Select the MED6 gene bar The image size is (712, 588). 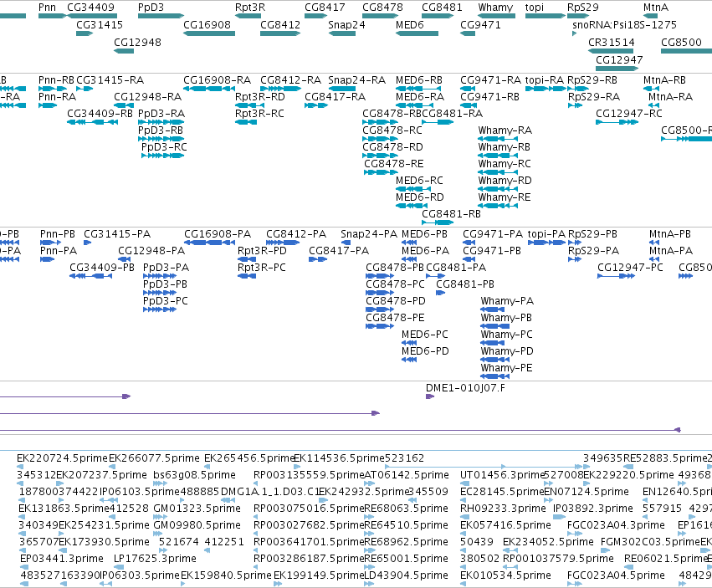tap(417, 33)
